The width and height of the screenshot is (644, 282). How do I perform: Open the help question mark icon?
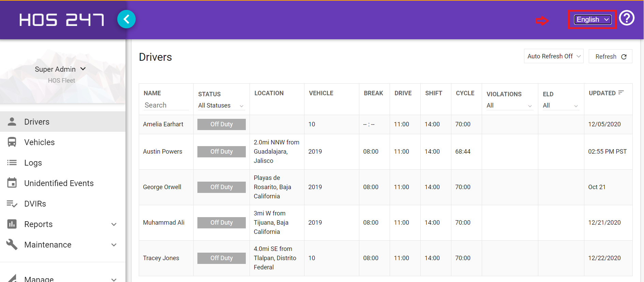click(x=627, y=18)
